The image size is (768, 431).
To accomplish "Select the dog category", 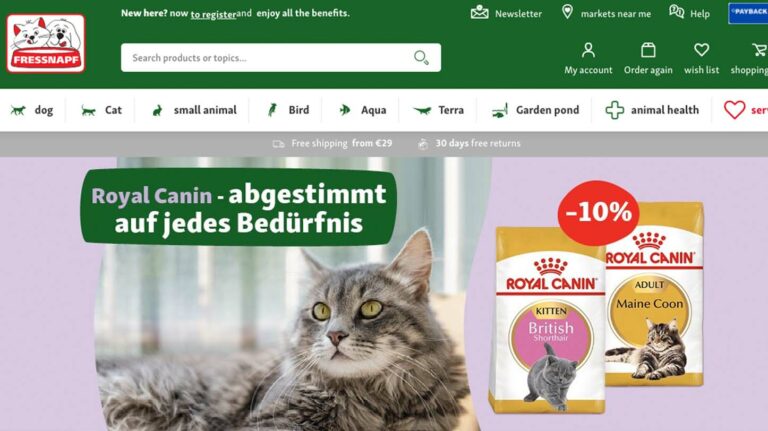I will click(32, 110).
